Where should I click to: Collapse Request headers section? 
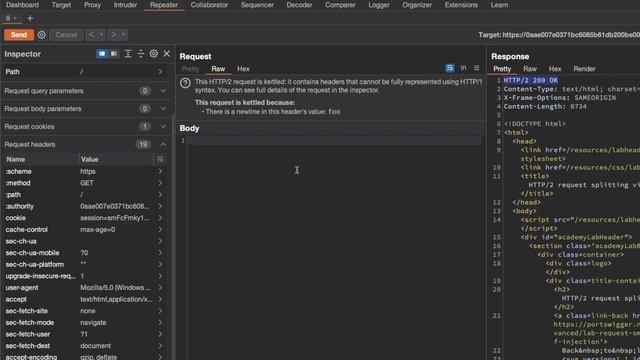[x=163, y=144]
